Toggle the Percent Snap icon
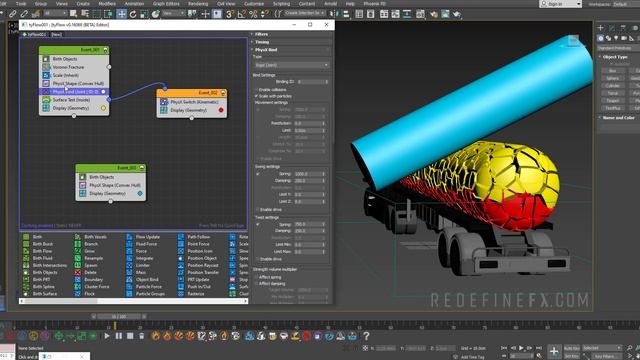640x360 pixels. click(x=253, y=14)
